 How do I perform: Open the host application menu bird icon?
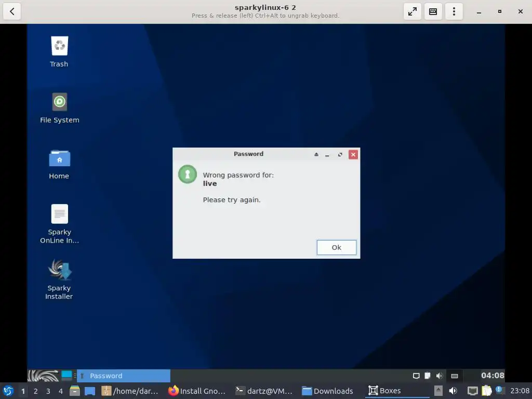pos(8,391)
